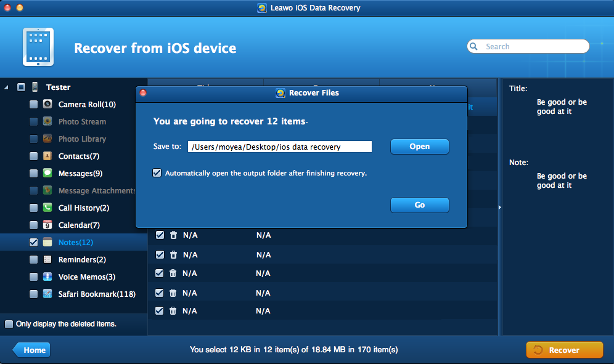Check the Voice Memos(3) checkbox

(x=34, y=277)
